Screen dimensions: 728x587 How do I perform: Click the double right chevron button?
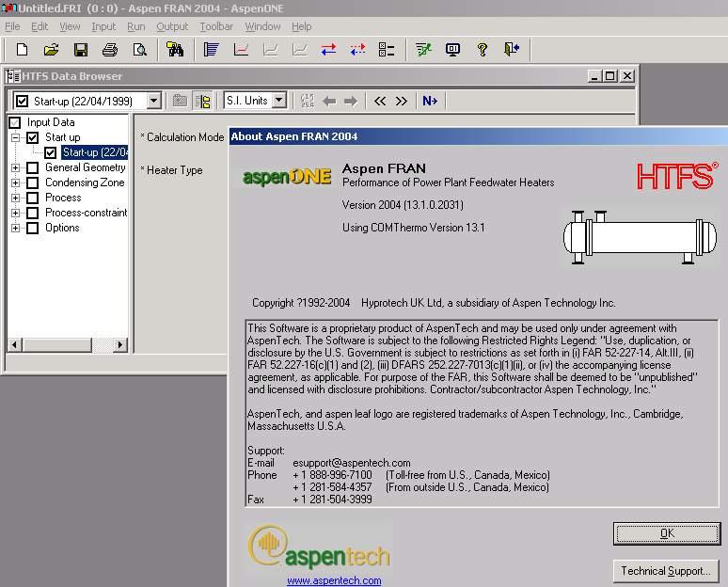(401, 101)
